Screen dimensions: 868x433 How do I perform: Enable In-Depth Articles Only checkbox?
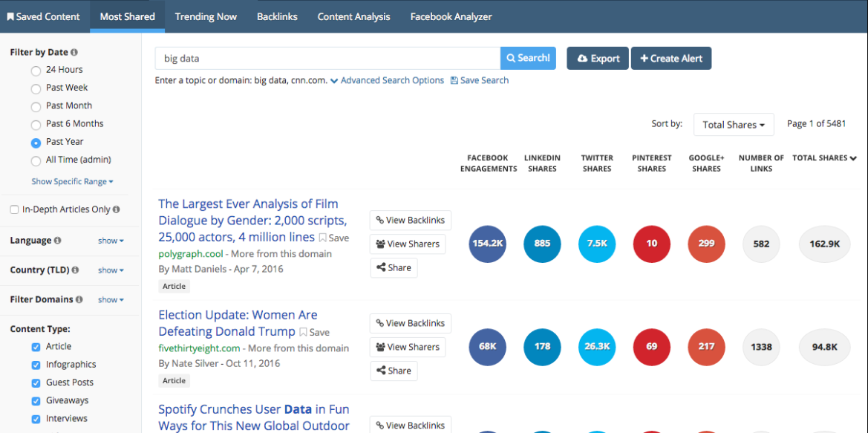[14, 210]
